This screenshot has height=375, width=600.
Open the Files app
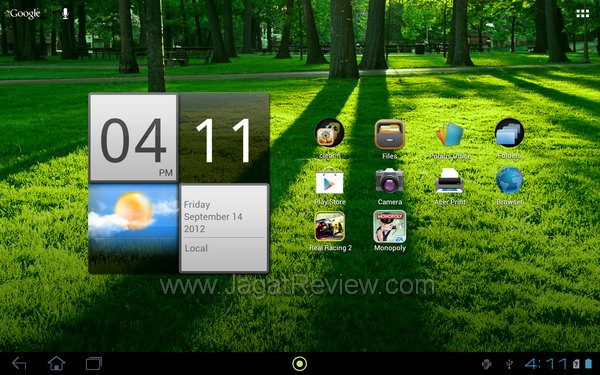[390, 134]
